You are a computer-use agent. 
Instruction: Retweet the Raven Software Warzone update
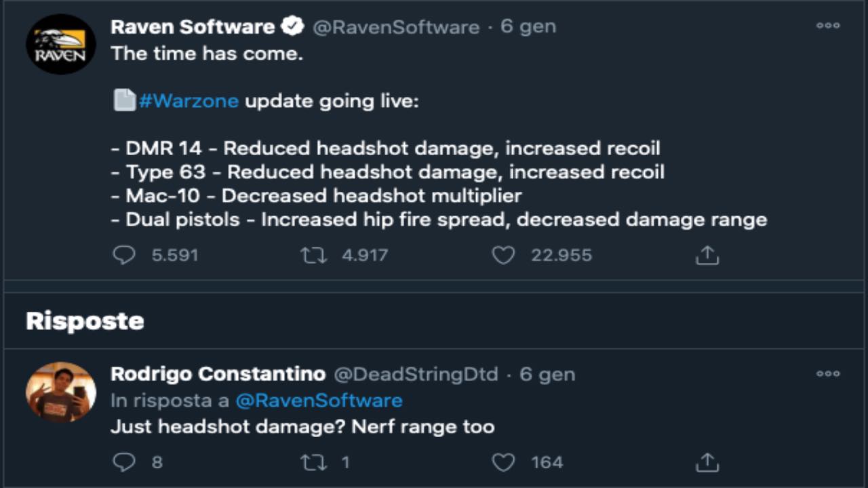pos(313,256)
